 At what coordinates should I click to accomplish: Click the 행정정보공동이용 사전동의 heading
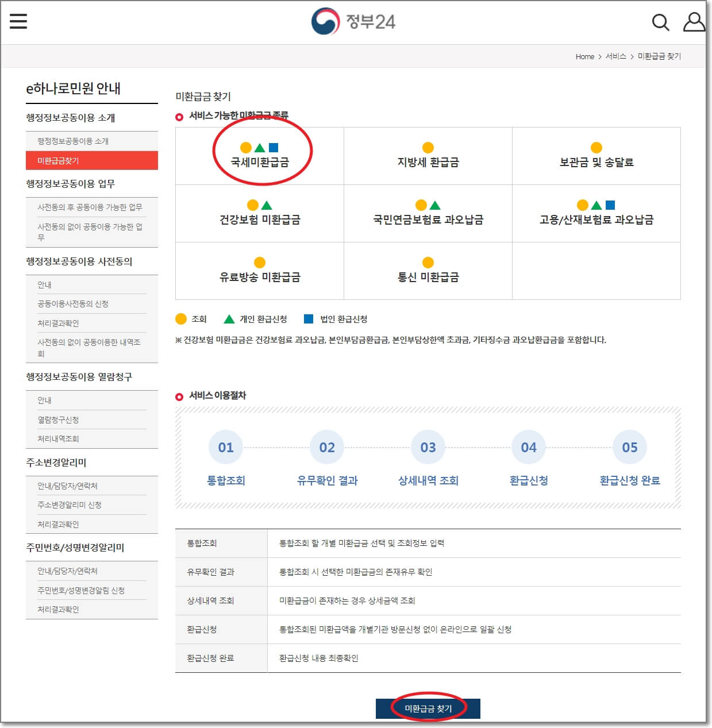(79, 261)
